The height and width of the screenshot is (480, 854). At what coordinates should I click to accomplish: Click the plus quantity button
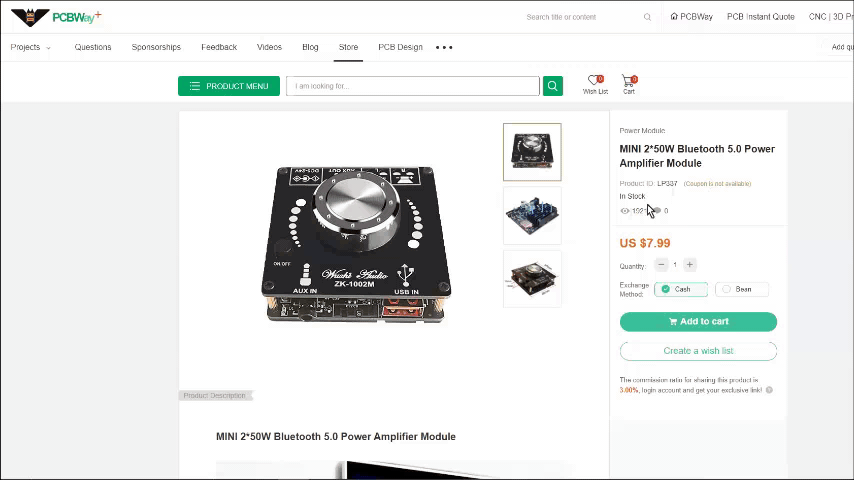(690, 265)
